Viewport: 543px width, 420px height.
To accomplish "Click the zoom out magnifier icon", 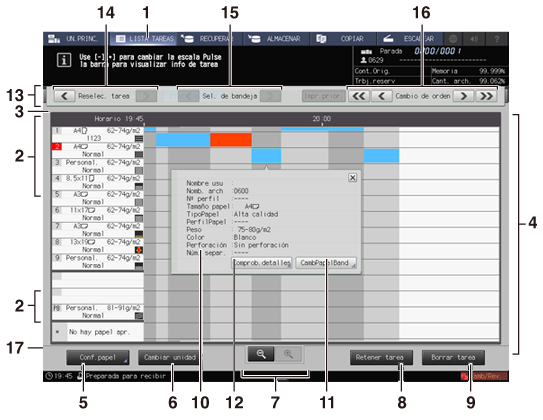I will point(261,354).
